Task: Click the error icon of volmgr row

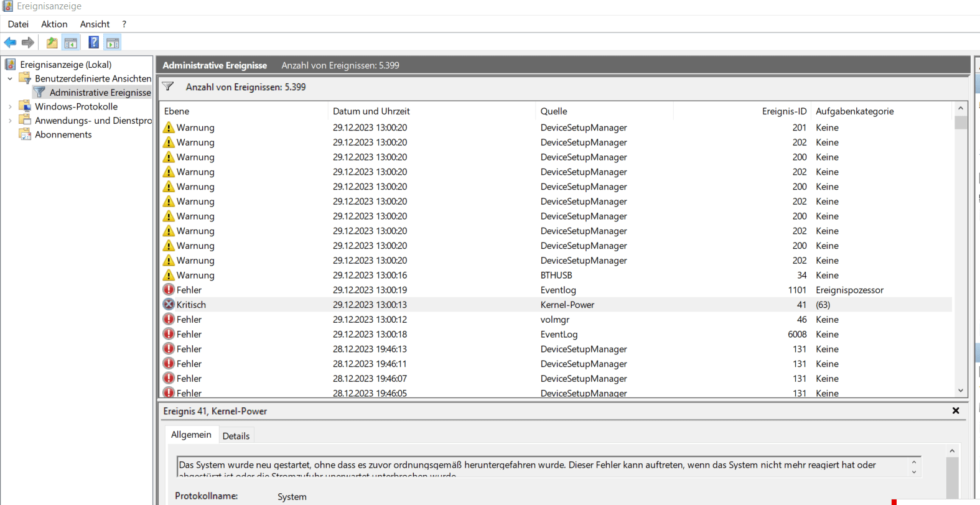Action: click(x=169, y=319)
